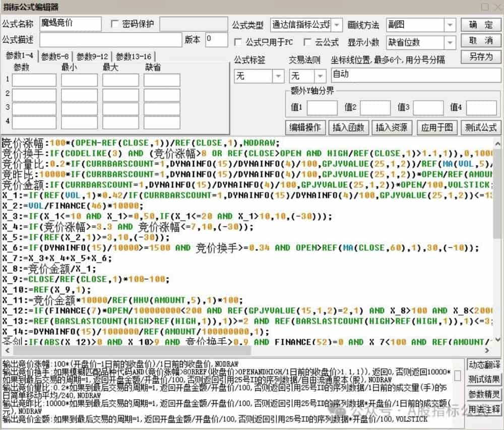The image size is (504, 430).
Task: Click the 值4 Y-axis boundary field
Action: [481, 108]
